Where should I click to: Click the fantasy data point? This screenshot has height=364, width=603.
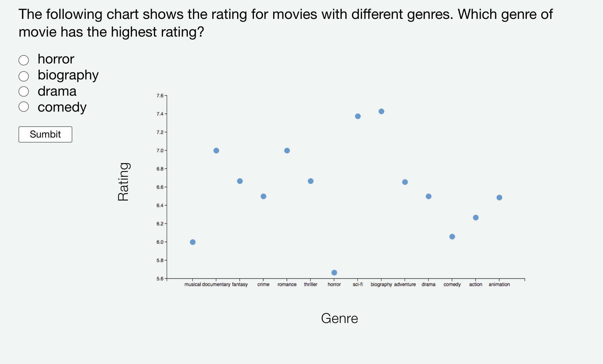[x=240, y=181]
